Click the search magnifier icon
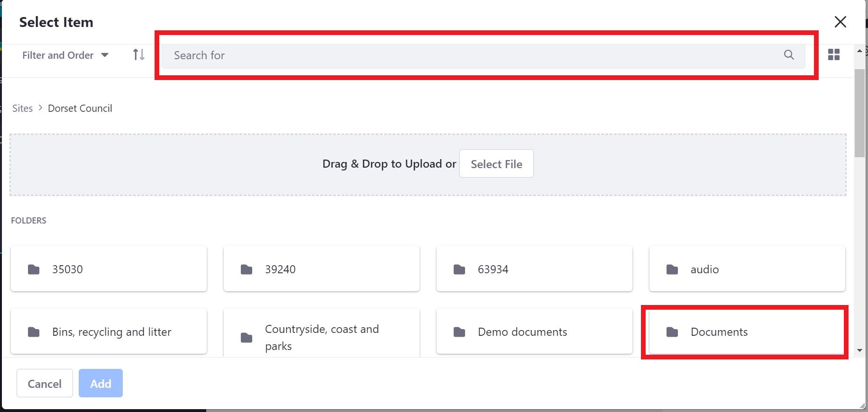Image resolution: width=868 pixels, height=412 pixels. (788, 55)
